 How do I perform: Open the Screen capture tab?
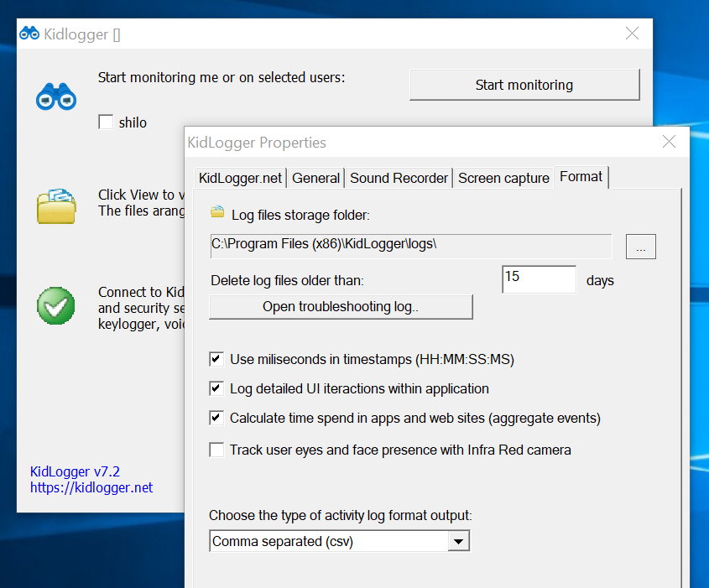(503, 178)
